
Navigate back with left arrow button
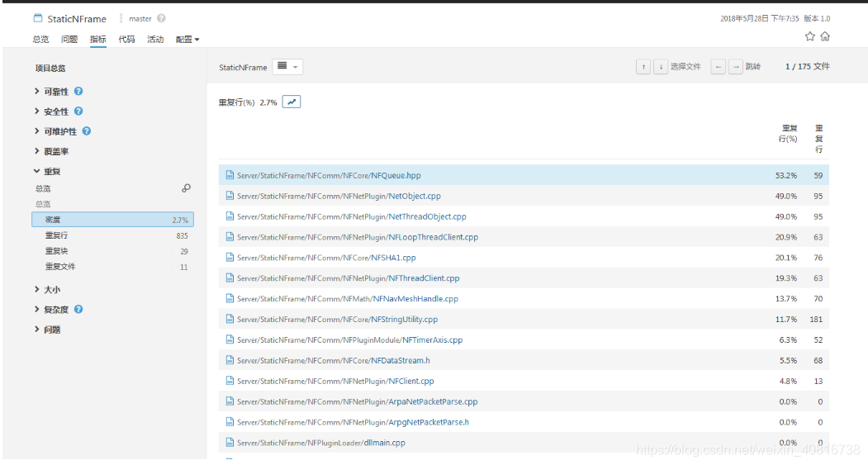click(718, 67)
